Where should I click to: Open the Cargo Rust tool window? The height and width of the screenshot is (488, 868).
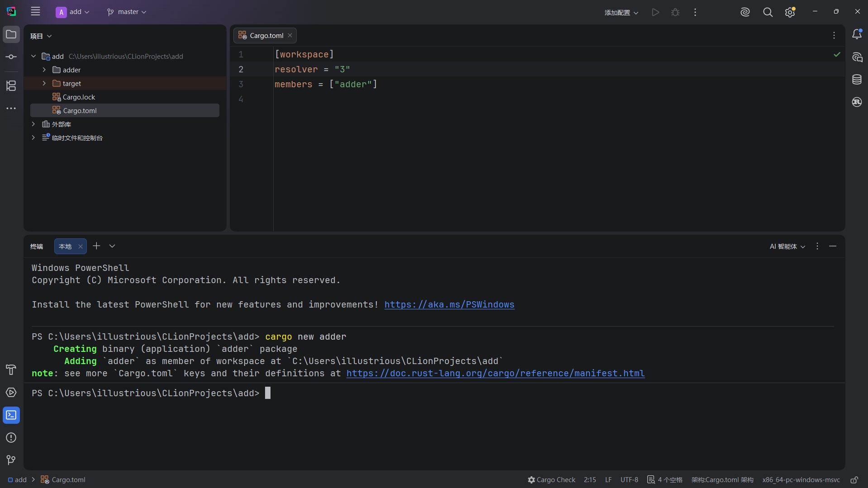[x=857, y=102]
